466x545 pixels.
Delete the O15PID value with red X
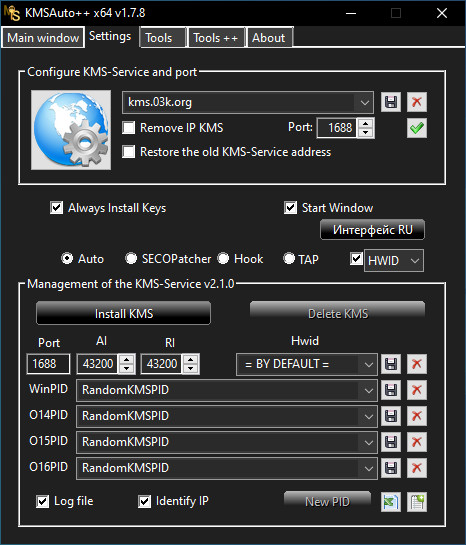(417, 442)
